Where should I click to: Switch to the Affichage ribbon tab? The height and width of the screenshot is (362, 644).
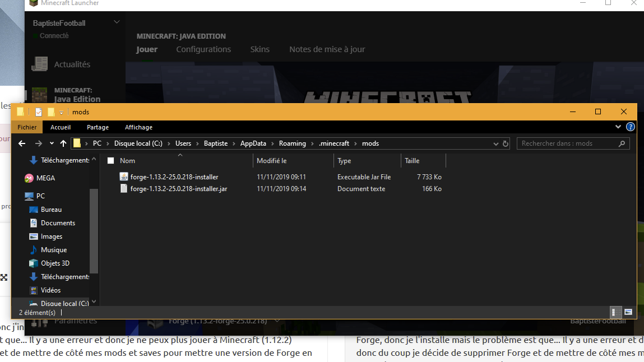coord(138,127)
